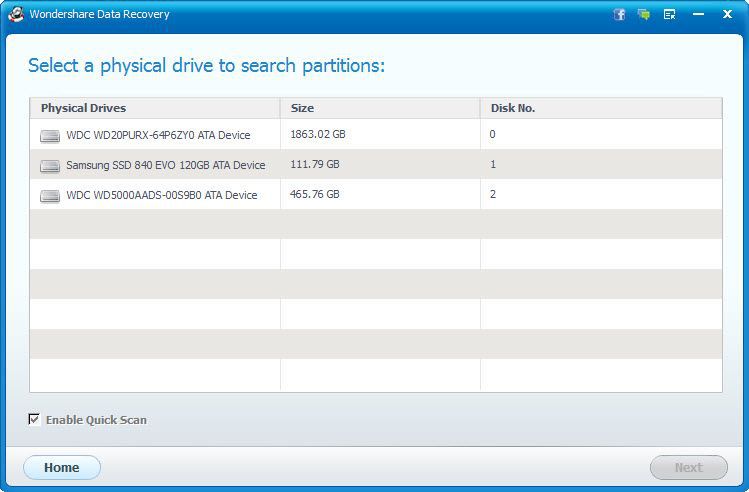Click the Wondershare Data Recovery app logo

16,14
